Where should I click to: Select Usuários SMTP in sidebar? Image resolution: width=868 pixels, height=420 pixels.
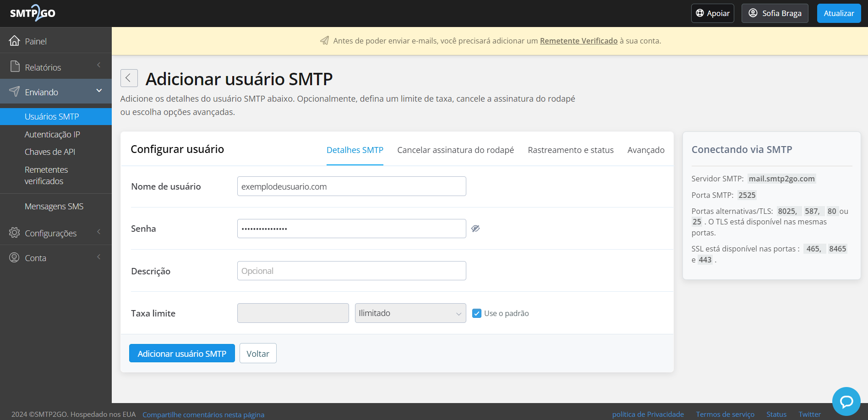pyautogui.click(x=56, y=116)
